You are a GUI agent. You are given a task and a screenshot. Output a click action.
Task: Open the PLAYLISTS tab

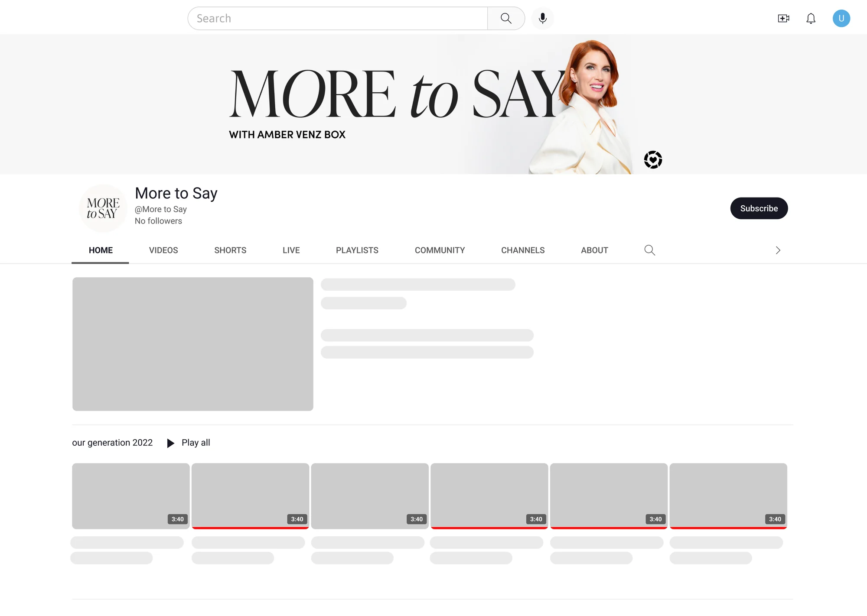357,250
